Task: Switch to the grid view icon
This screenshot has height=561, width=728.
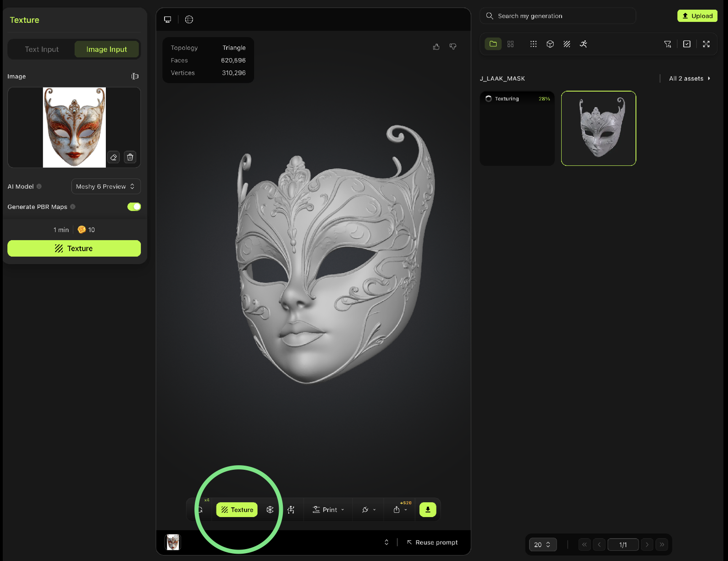Action: click(x=510, y=44)
